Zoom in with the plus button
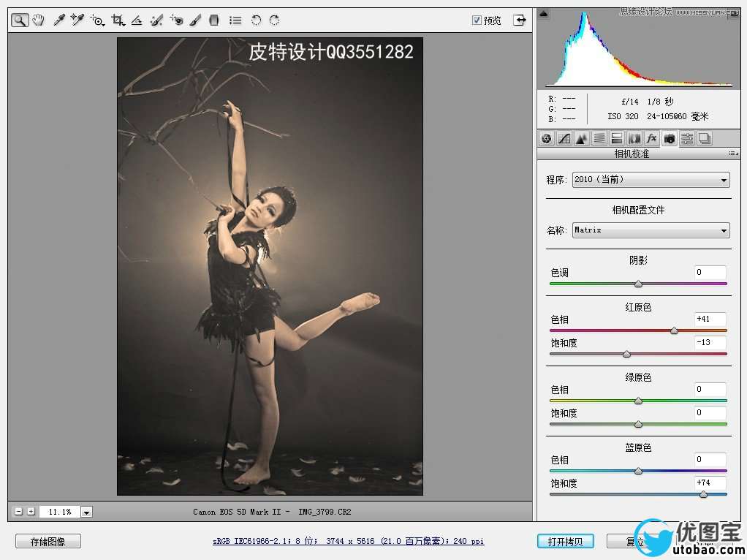Image resolution: width=747 pixels, height=560 pixels. (x=31, y=512)
